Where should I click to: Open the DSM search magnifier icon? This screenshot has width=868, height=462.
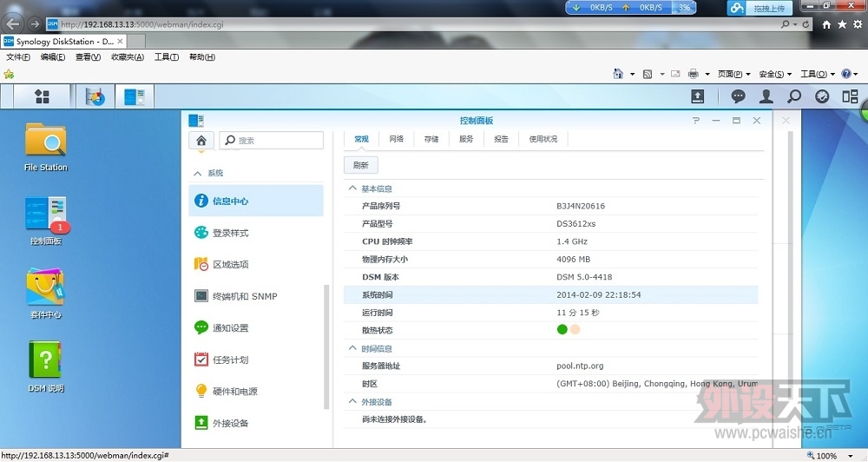[x=794, y=96]
